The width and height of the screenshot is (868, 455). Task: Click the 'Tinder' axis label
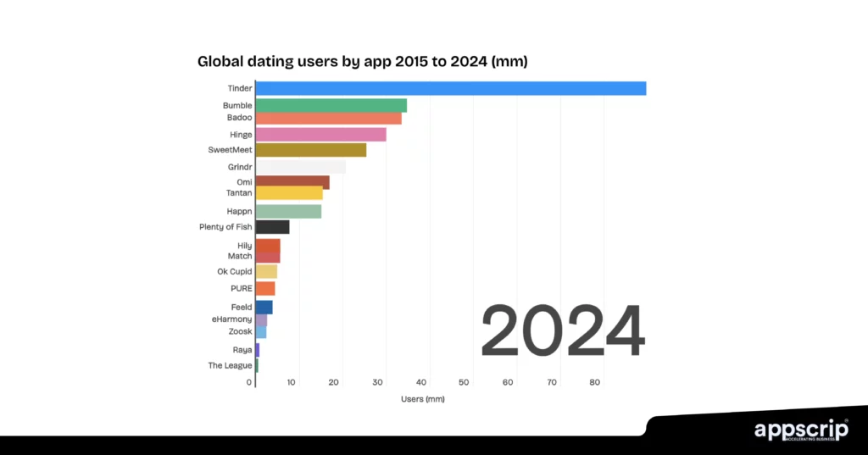point(240,89)
